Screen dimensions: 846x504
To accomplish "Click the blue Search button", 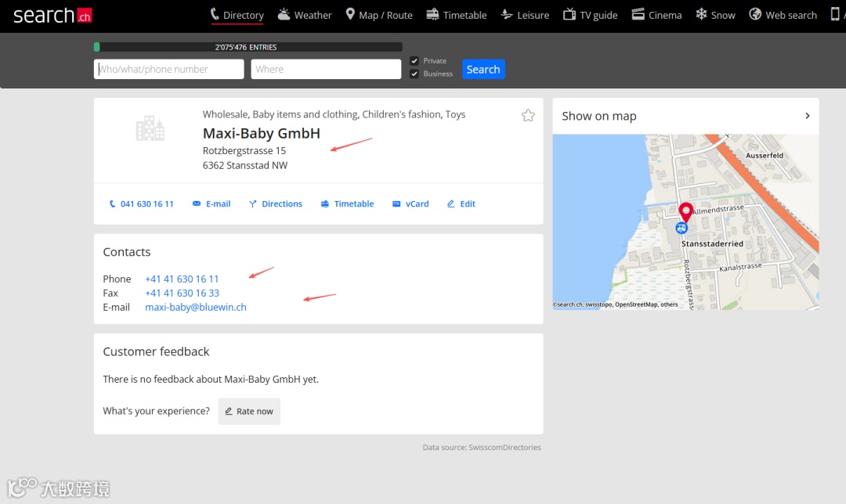I will [483, 69].
